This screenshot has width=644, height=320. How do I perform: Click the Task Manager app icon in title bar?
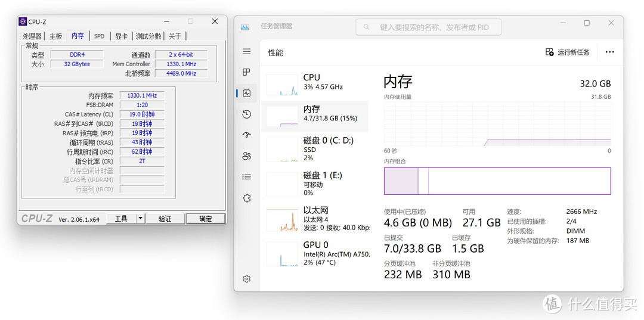coord(245,27)
